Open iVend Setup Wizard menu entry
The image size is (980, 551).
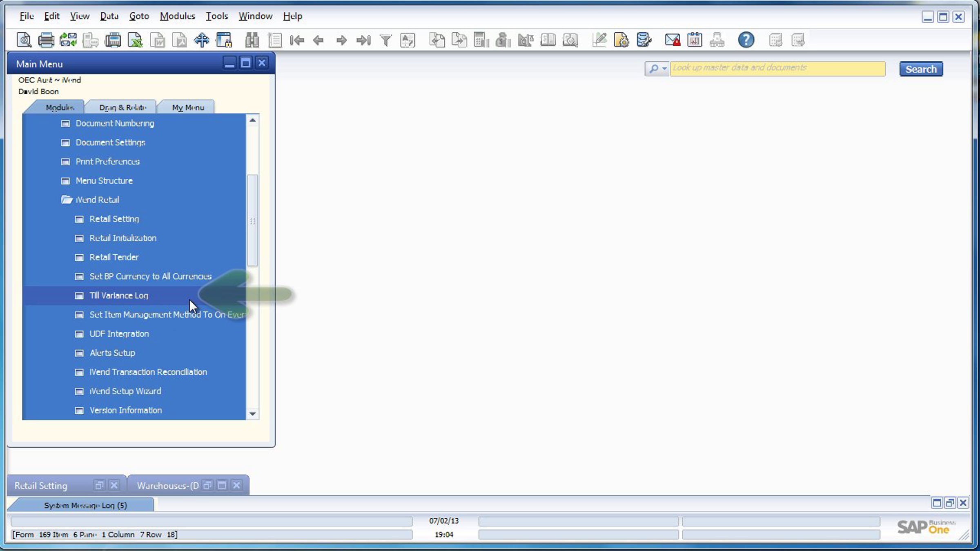(125, 391)
